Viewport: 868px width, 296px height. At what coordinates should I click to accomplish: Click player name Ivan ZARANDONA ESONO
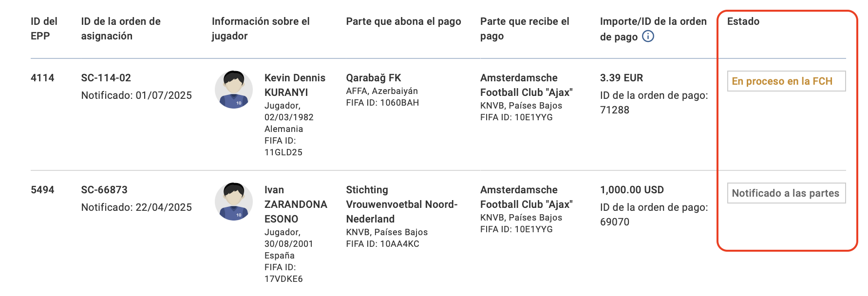[296, 204]
